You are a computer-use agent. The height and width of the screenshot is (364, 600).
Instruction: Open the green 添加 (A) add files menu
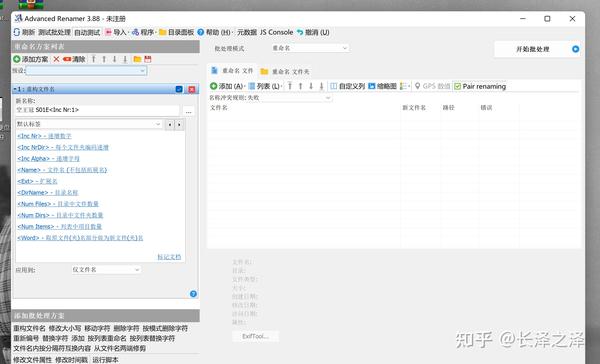[x=227, y=86]
